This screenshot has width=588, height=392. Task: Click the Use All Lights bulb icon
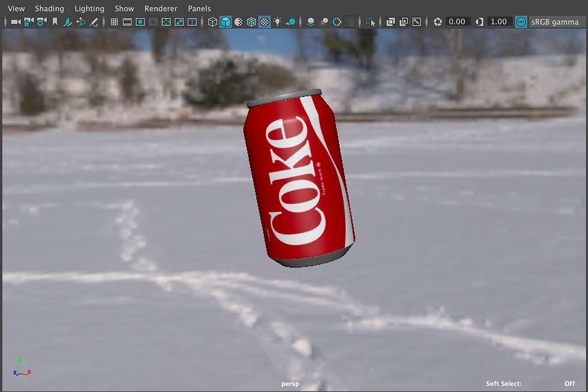tap(277, 22)
